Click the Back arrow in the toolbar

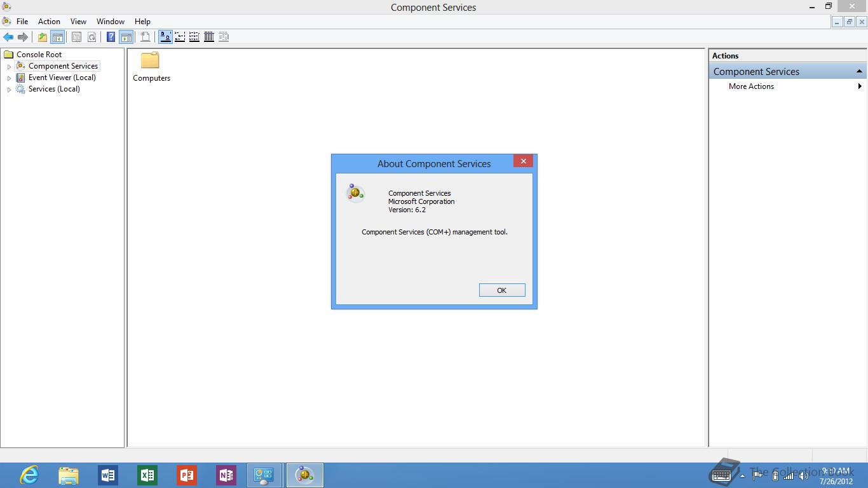(8, 37)
